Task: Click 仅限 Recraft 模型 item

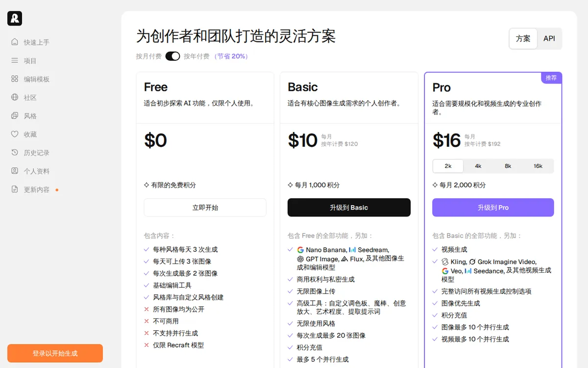Action: click(x=178, y=345)
